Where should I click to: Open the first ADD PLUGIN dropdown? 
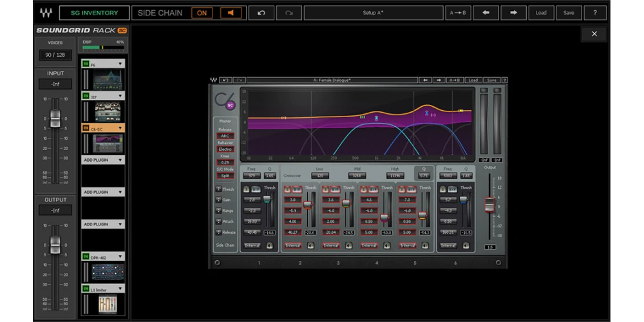pos(120,160)
